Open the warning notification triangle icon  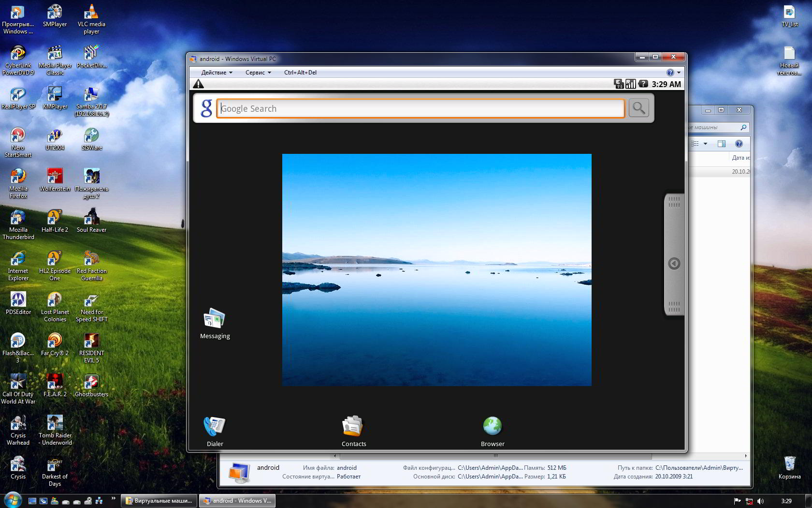point(198,84)
